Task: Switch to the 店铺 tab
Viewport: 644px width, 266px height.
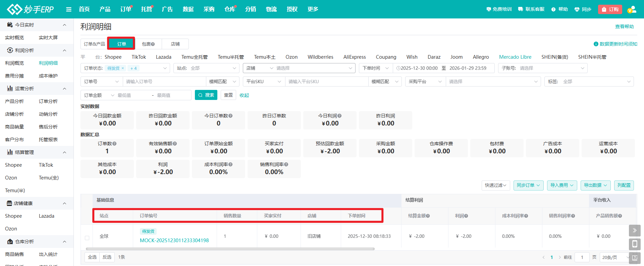Action: coord(175,44)
